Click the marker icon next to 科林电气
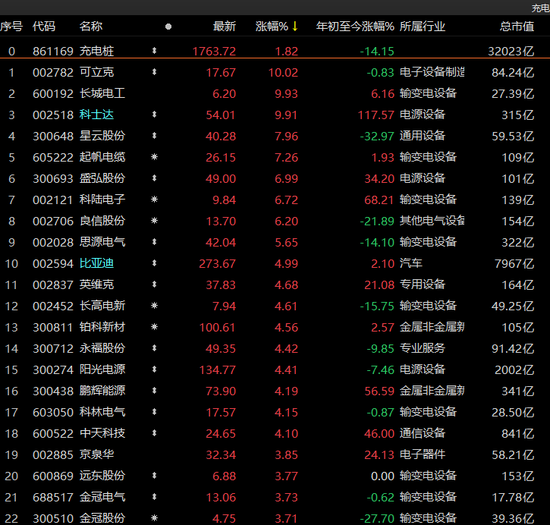550x525 pixels. point(154,412)
